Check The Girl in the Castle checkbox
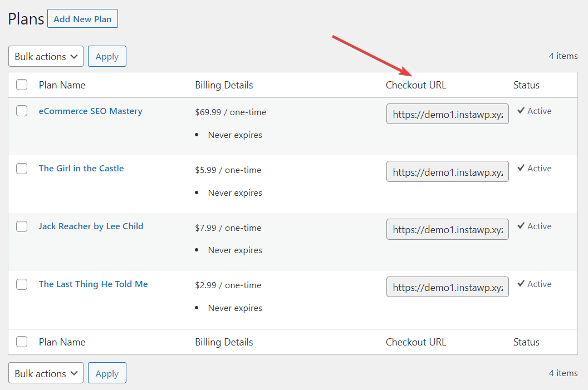Screen dimensions: 588x390 [22, 169]
